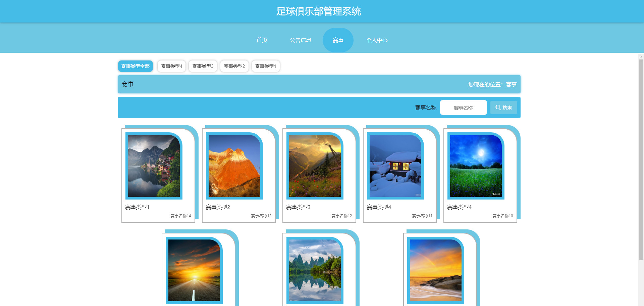Click 赛事名称13 text
Image resolution: width=644 pixels, height=306 pixels.
click(x=261, y=216)
